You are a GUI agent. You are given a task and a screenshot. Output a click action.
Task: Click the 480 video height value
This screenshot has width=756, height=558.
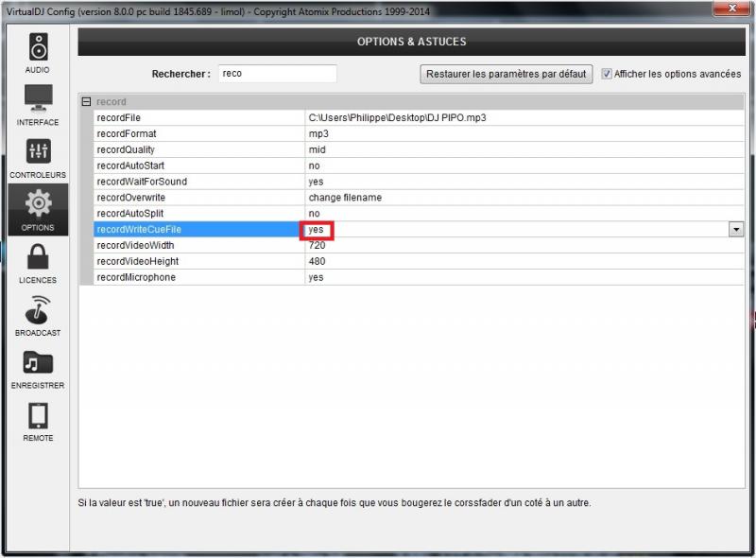pyautogui.click(x=317, y=261)
